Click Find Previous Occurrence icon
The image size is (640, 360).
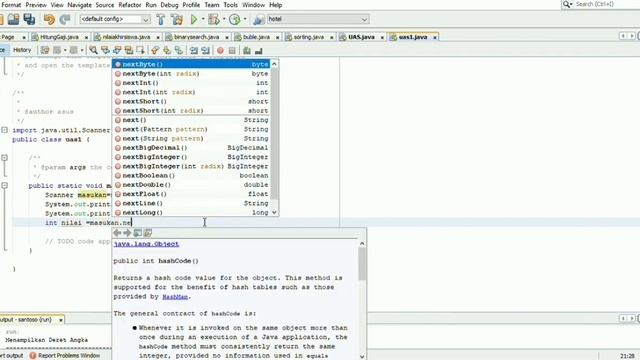pos(105,50)
